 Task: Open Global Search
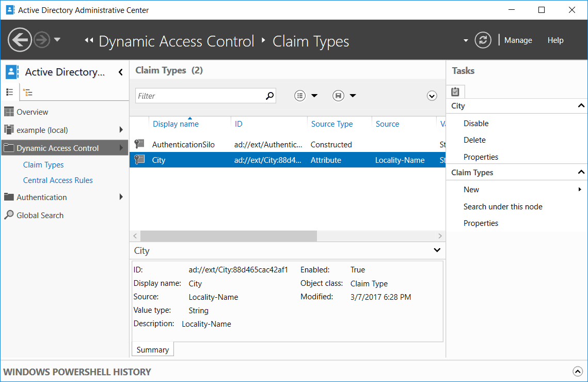40,215
